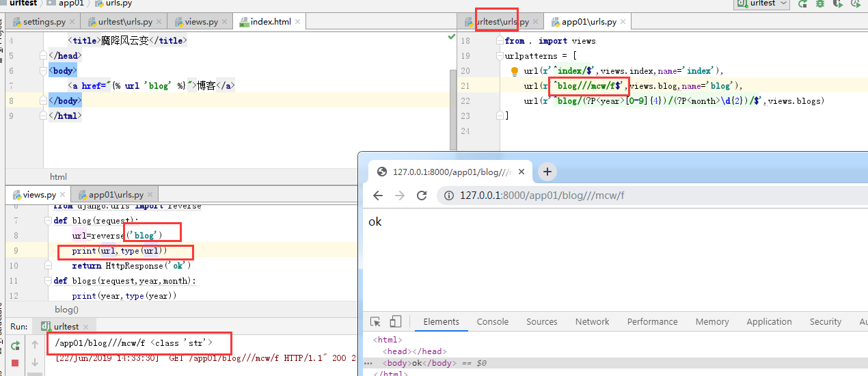Start debugging with the green bug icon

pos(820,3)
